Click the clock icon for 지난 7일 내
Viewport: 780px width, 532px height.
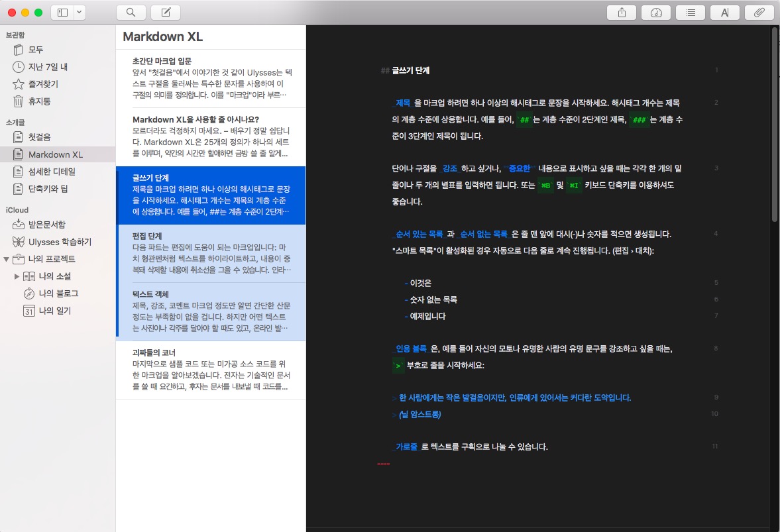(x=18, y=67)
